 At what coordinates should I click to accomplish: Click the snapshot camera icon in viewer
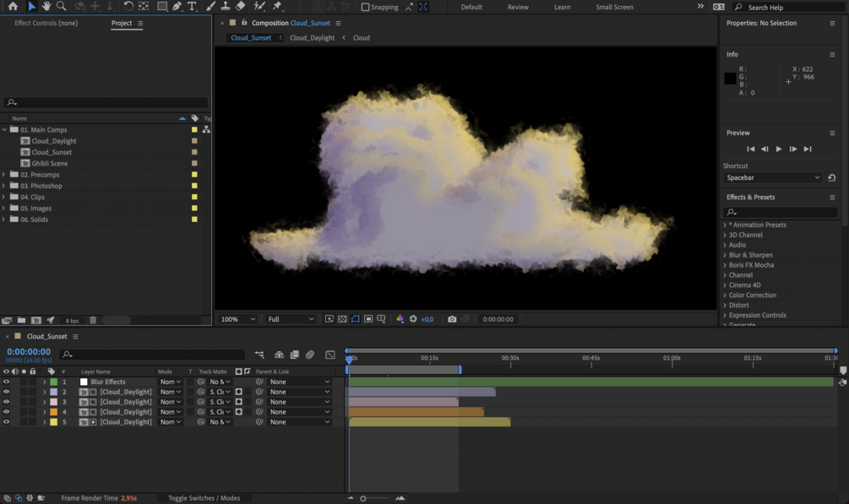pyautogui.click(x=452, y=319)
